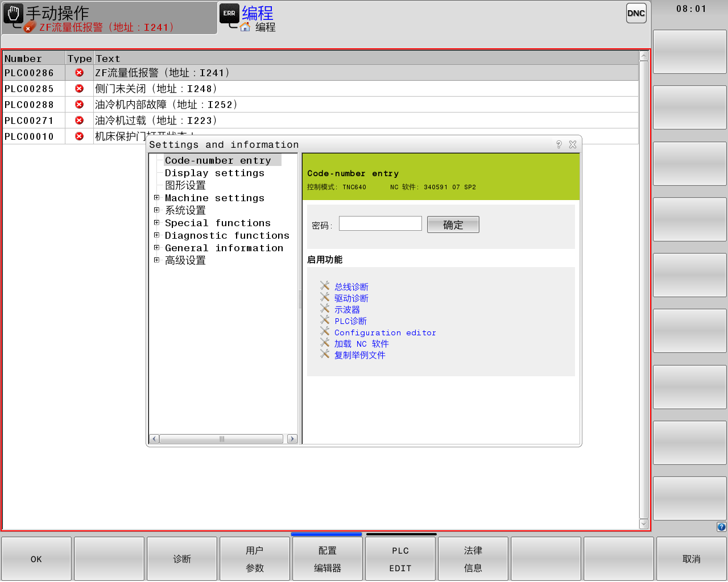Open the Configuration editor link
The height and width of the screenshot is (582, 728).
click(385, 332)
